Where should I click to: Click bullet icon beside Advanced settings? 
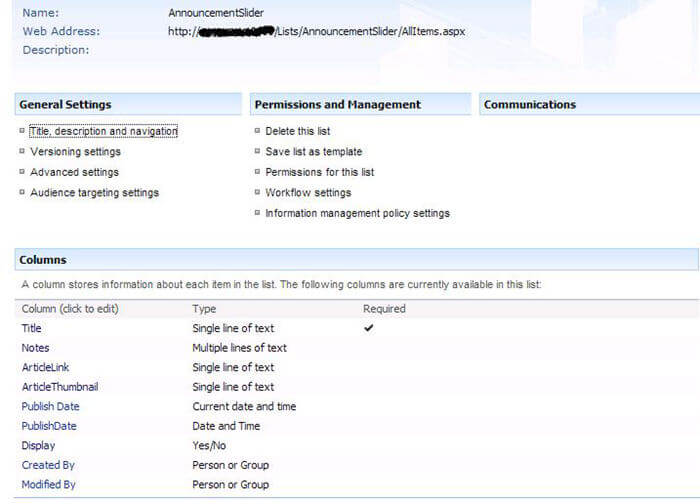coord(22,172)
